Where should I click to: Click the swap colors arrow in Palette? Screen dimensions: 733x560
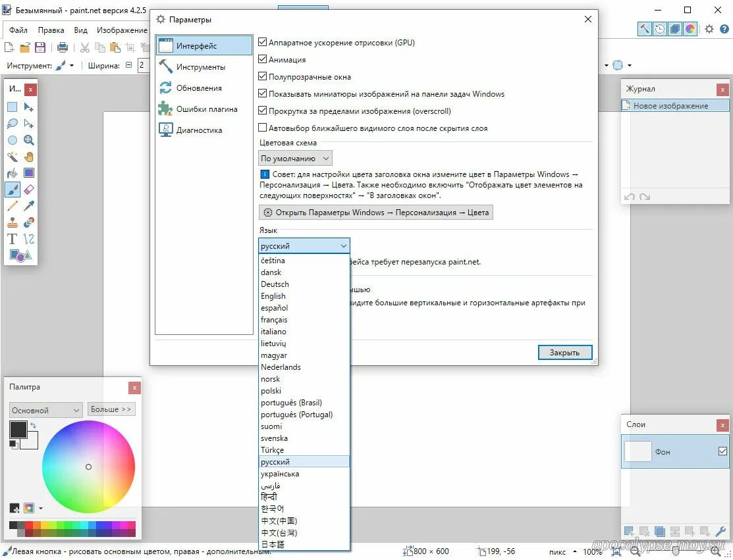(33, 426)
